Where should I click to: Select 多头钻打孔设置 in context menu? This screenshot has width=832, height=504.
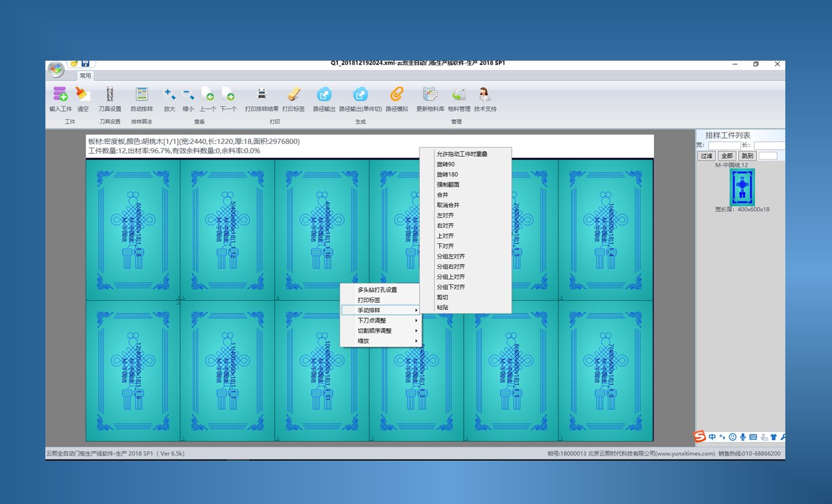click(x=377, y=290)
